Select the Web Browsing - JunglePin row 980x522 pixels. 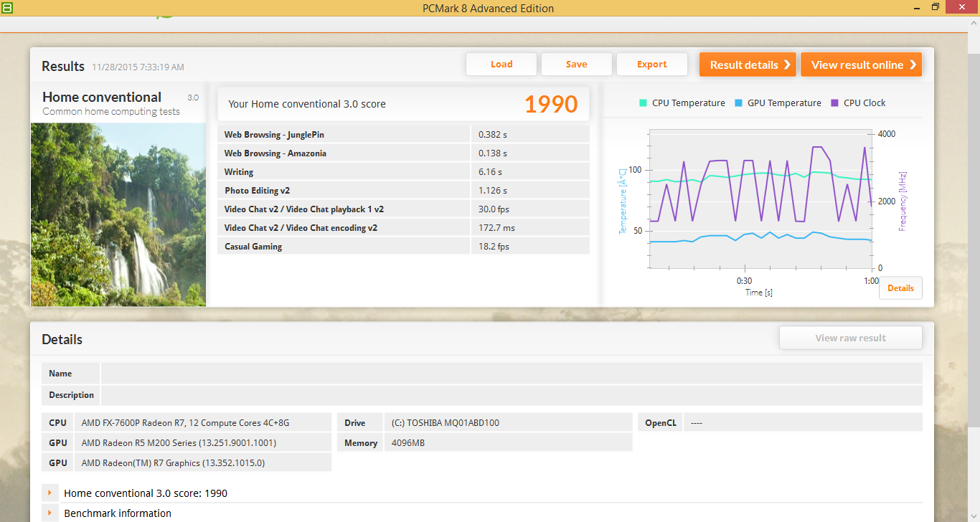pyautogui.click(x=403, y=135)
